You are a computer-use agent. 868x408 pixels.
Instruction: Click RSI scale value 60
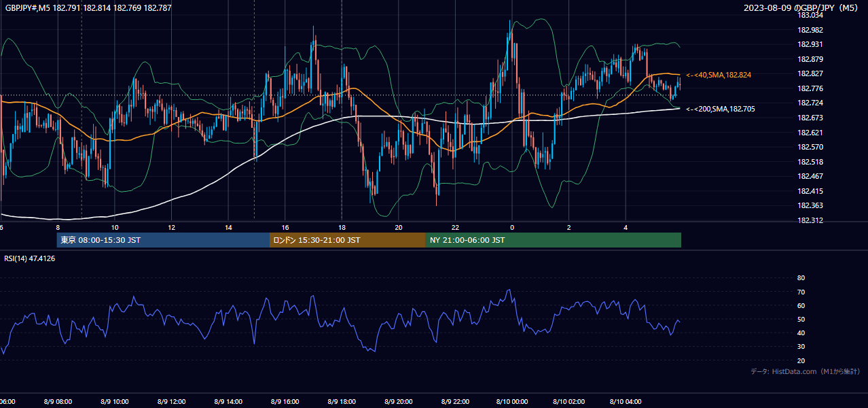(x=801, y=305)
